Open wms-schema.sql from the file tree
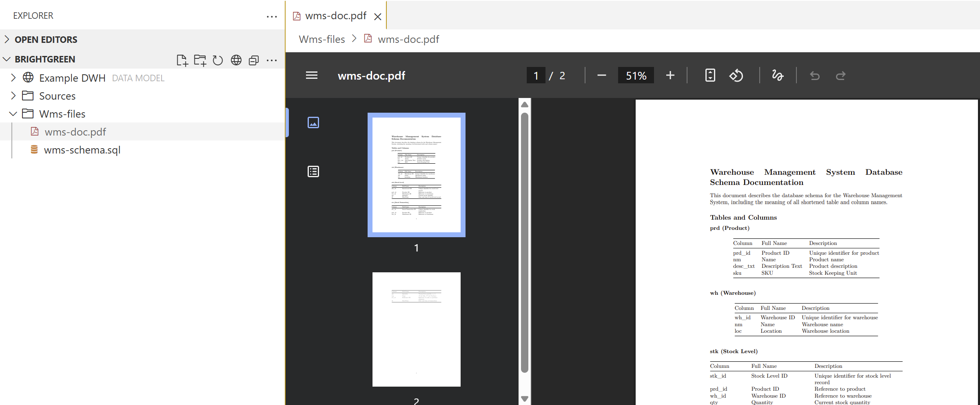Screen dimensions: 980x405 click(82, 150)
